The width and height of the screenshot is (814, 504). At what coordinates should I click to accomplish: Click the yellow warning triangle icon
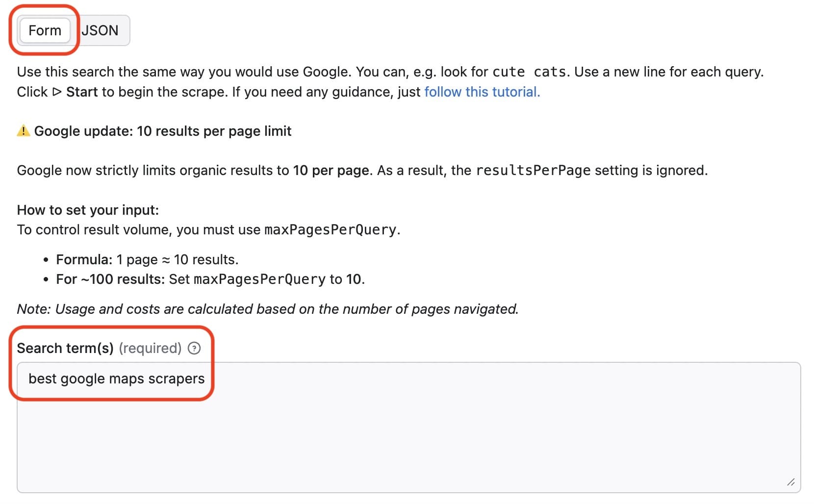[24, 131]
